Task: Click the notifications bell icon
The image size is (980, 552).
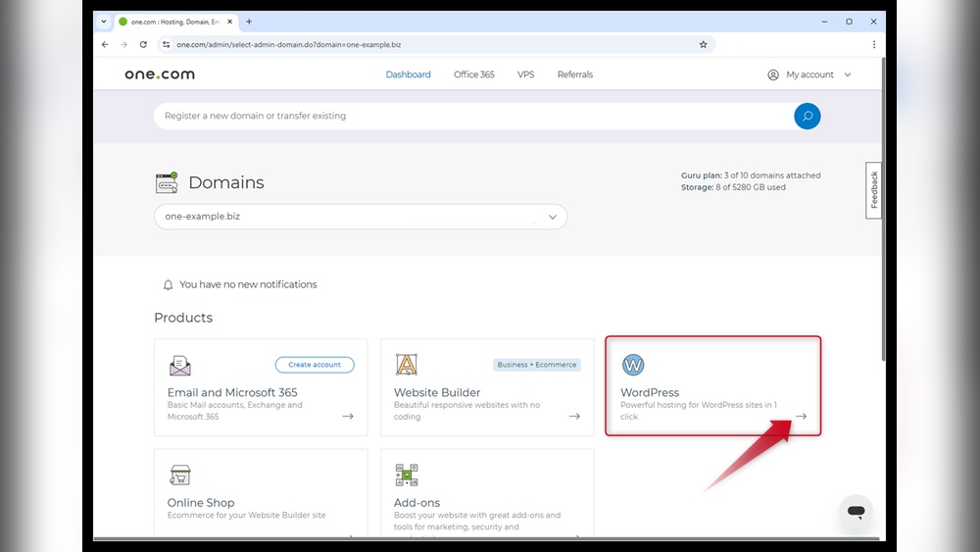Action: coord(168,285)
